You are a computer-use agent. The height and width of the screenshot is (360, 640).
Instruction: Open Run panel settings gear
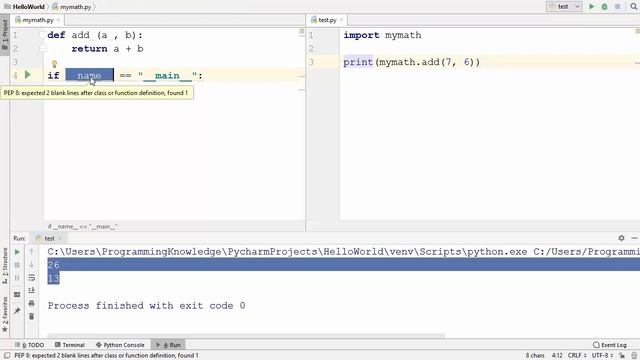621,238
